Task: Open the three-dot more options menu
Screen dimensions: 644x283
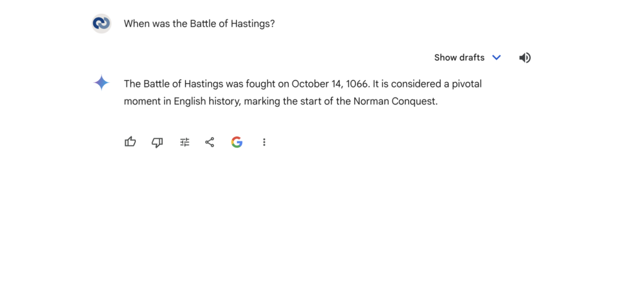Action: click(264, 142)
